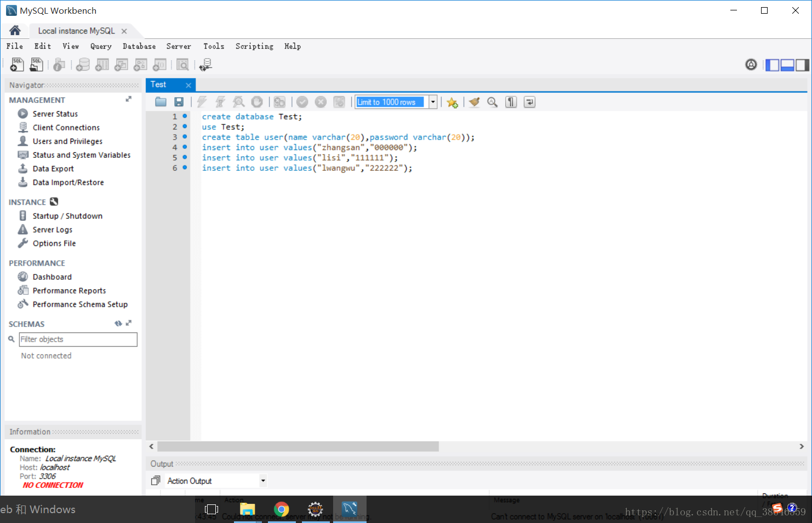Open the Scripting menu
This screenshot has width=812, height=523.
[254, 47]
